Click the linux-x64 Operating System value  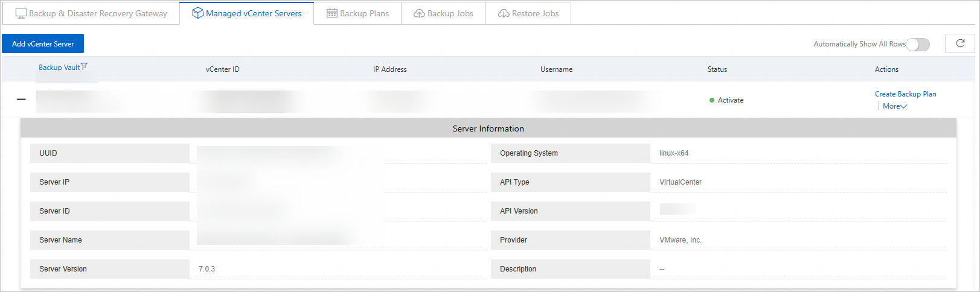coord(674,153)
